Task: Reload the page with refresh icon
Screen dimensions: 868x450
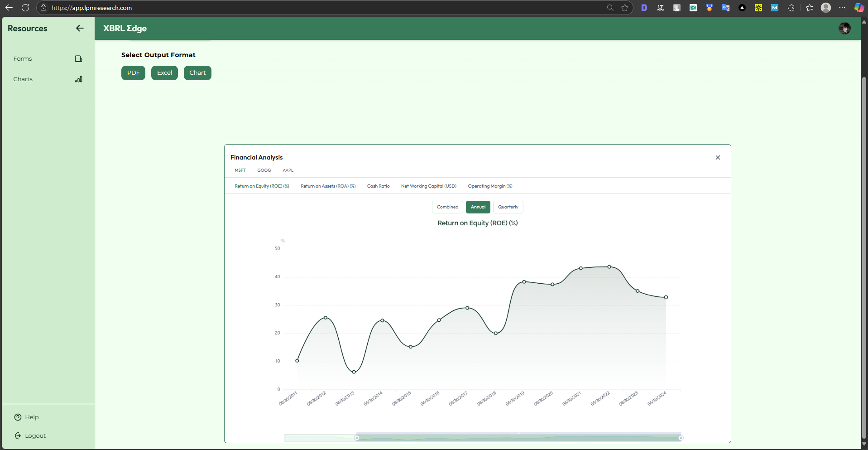Action: 25,8
